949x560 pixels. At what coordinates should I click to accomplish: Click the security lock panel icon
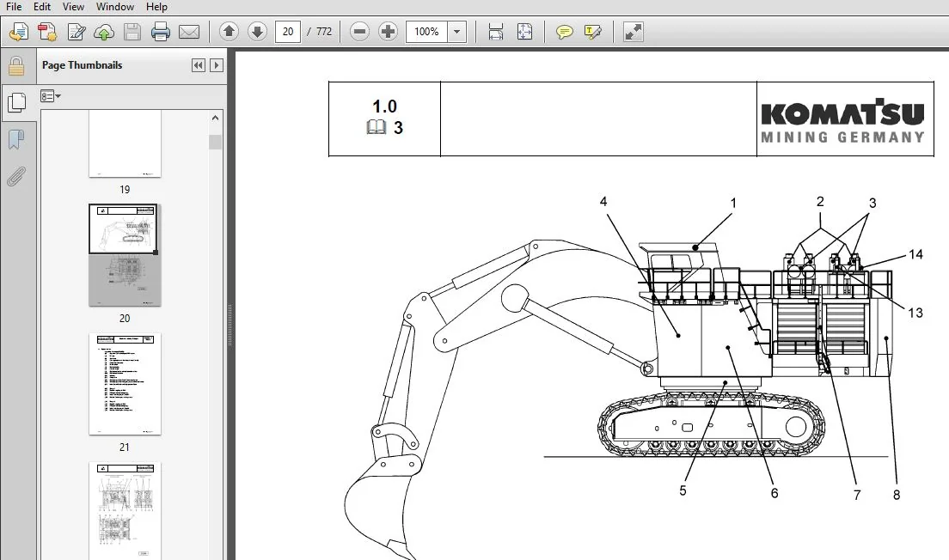(x=16, y=66)
